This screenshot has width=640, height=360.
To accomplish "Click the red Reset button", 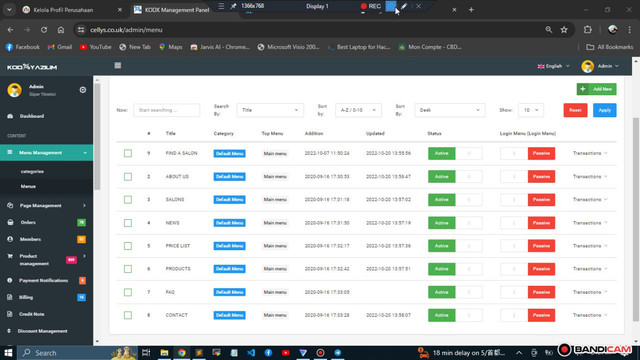I will tap(575, 110).
